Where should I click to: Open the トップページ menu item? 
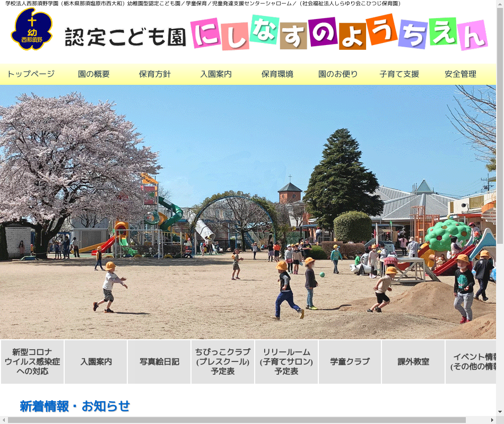pyautogui.click(x=31, y=74)
